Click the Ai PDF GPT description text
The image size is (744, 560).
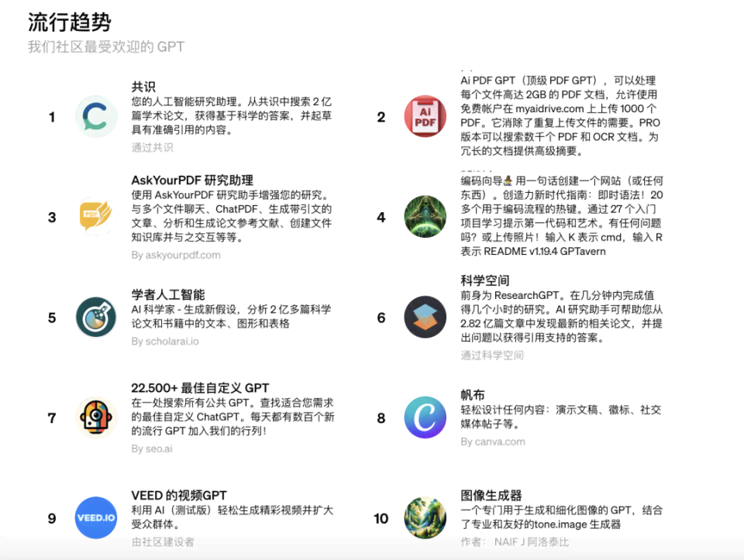click(x=560, y=115)
